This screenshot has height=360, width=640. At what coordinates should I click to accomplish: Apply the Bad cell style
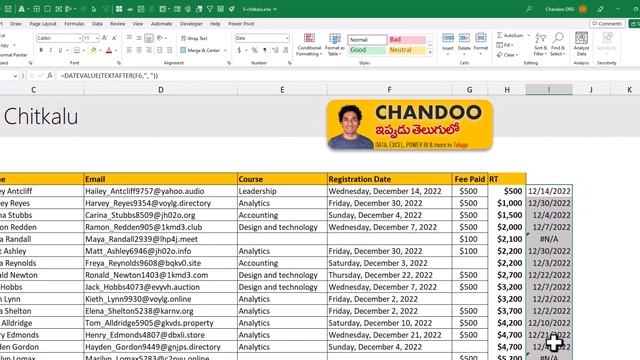(407, 40)
